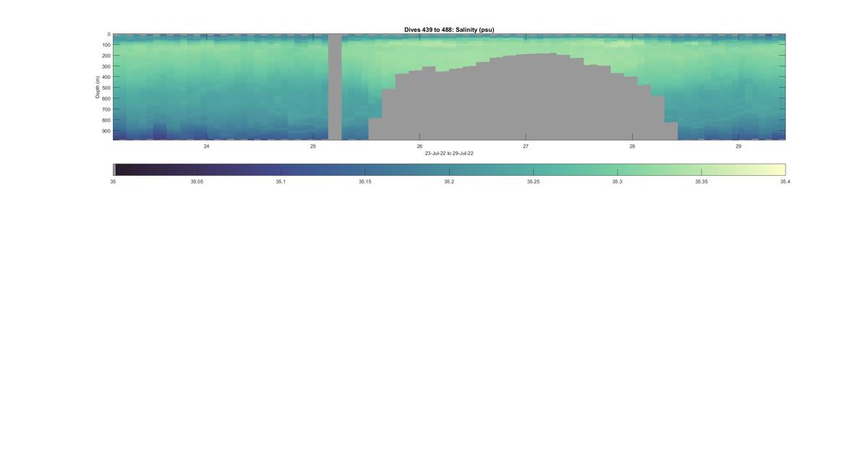Screen dimensions: 868x450
Task: Click the plot title 'Dives 439 to 488: Salinity (psu)'
Action: tap(449, 30)
